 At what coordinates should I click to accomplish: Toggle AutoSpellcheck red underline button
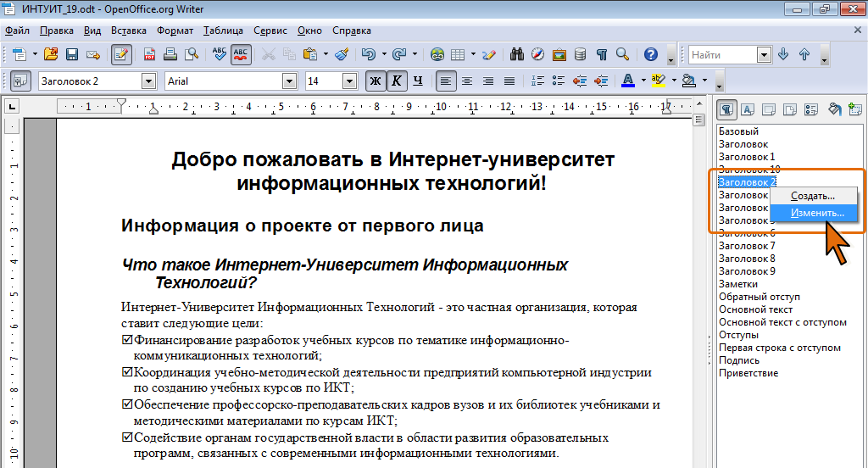point(241,54)
